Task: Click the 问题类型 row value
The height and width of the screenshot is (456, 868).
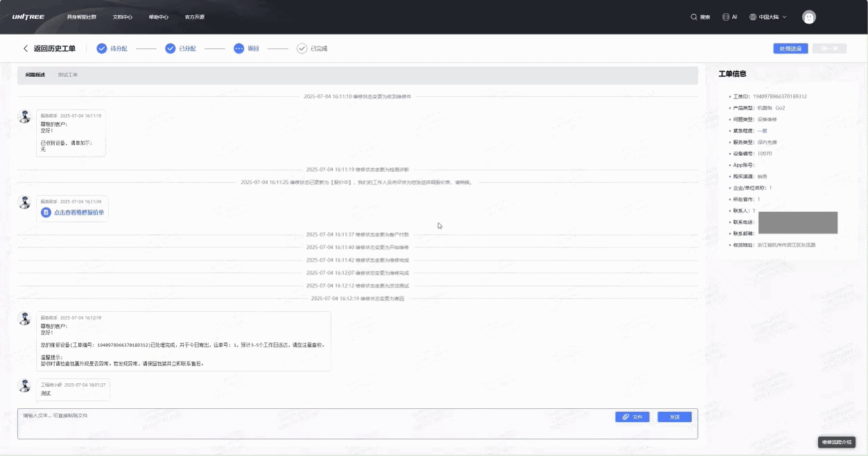Action: pyautogui.click(x=767, y=119)
